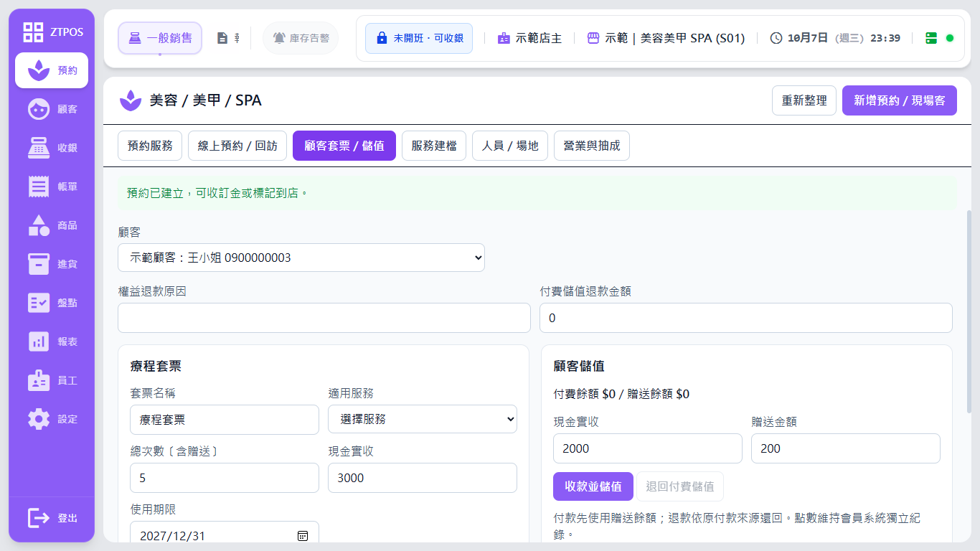Screen dimensions: 980x551
Task: Click the 顧客儲值 section heading
Action: coord(579,366)
